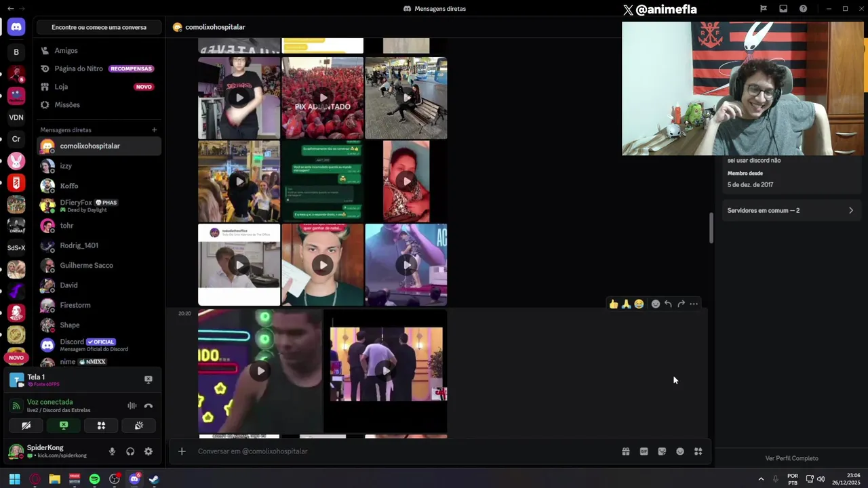Image resolution: width=868 pixels, height=488 pixels.
Task: Open Amigos tab
Action: coord(99,51)
